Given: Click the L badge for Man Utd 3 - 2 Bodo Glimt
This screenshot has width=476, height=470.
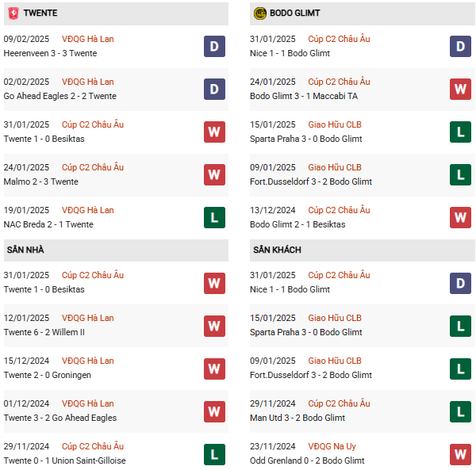Looking at the screenshot, I should point(461,411).
